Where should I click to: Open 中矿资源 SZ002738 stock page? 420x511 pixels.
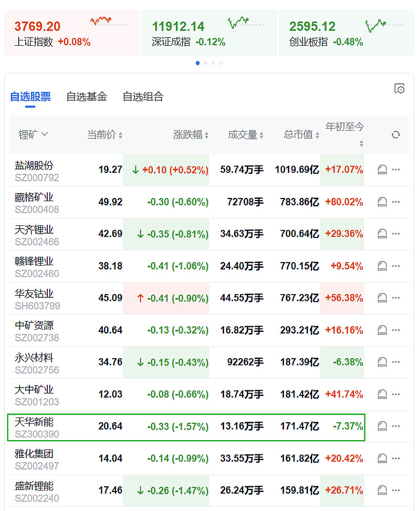(x=37, y=331)
